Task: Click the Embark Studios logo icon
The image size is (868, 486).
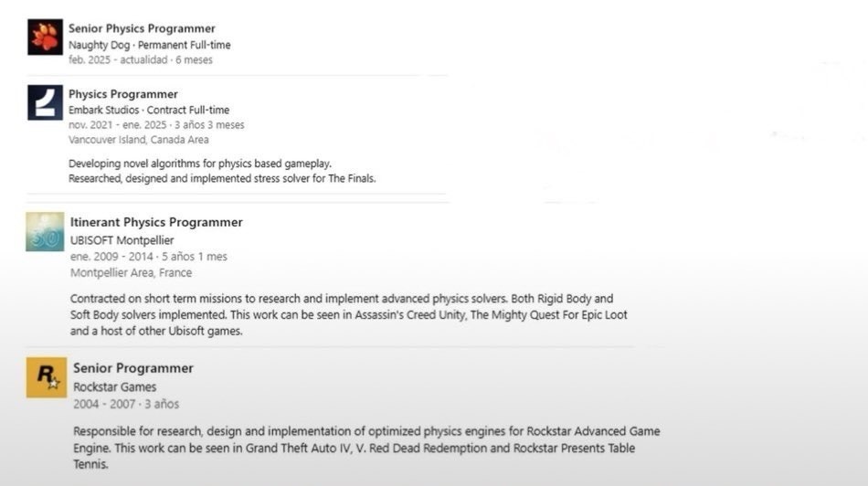Action: (45, 102)
